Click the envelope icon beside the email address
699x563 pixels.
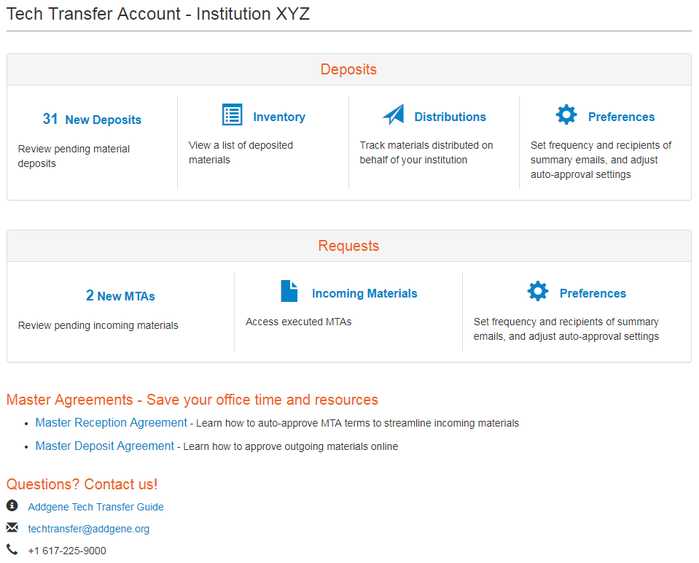tap(12, 527)
